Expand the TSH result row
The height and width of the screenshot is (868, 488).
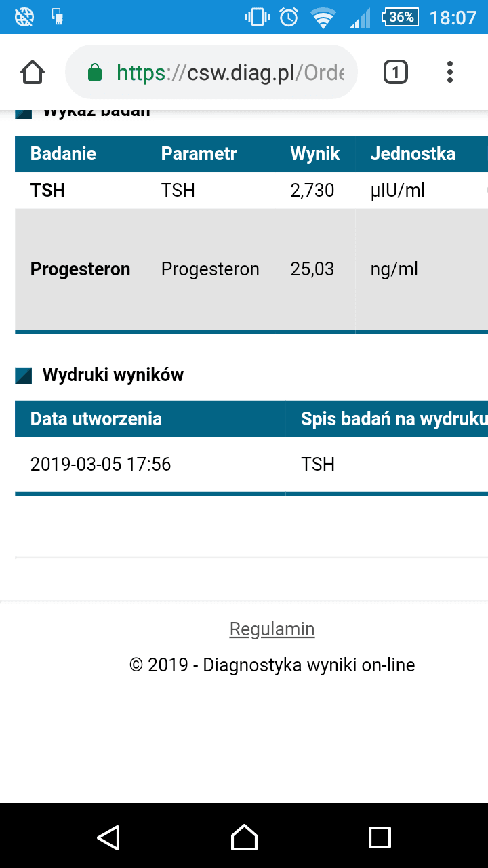(178, 191)
